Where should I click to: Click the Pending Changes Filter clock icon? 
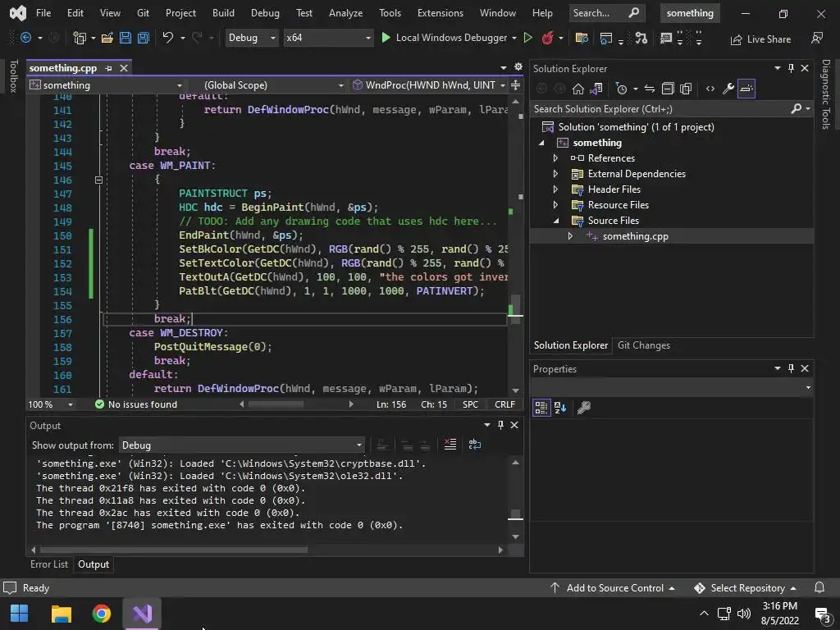(622, 89)
